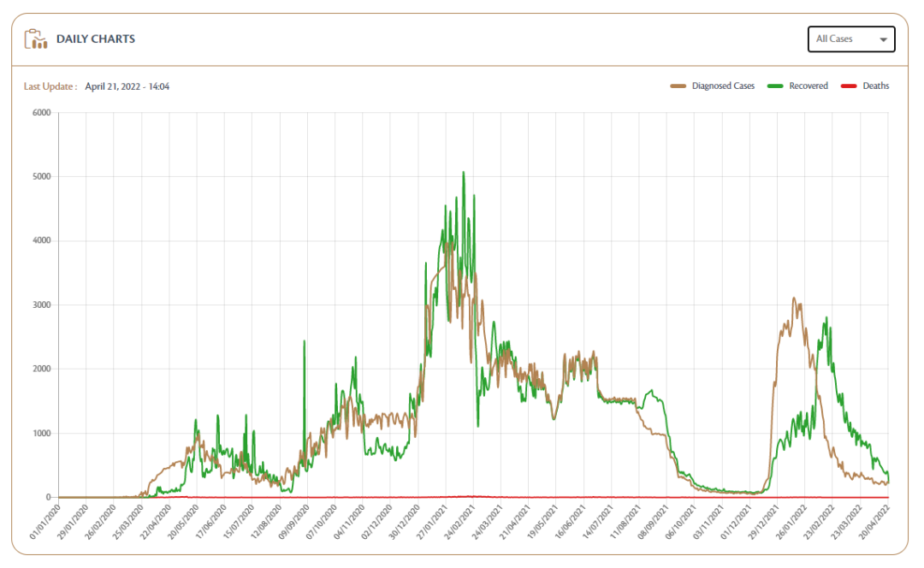
Task: Click the Last Update timestamp text
Action: coord(127,86)
